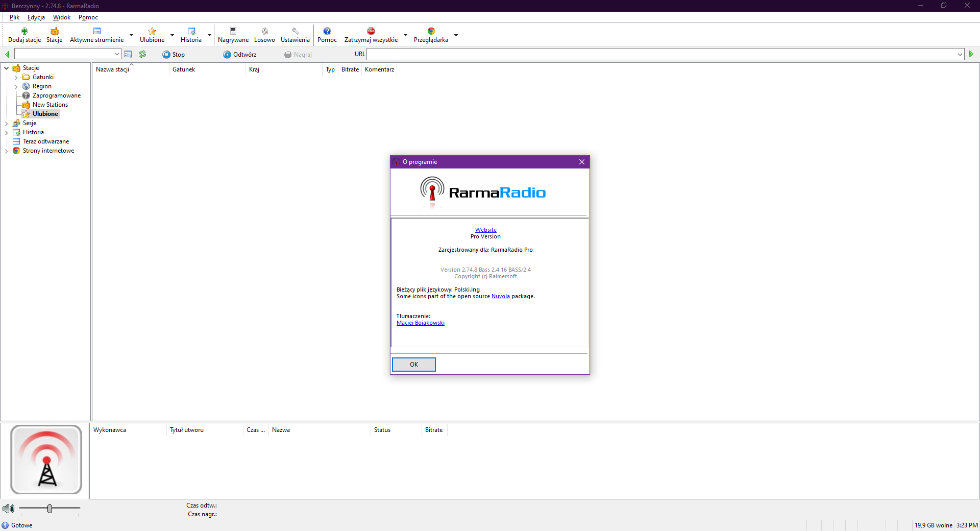The width and height of the screenshot is (980, 531).
Task: Click the Nazwa column header in lower panel
Action: 320,430
